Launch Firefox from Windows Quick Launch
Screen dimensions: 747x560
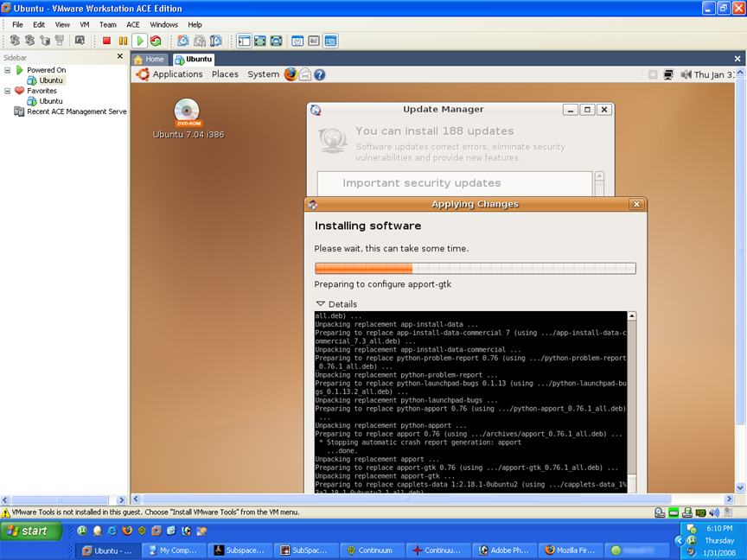[127, 531]
